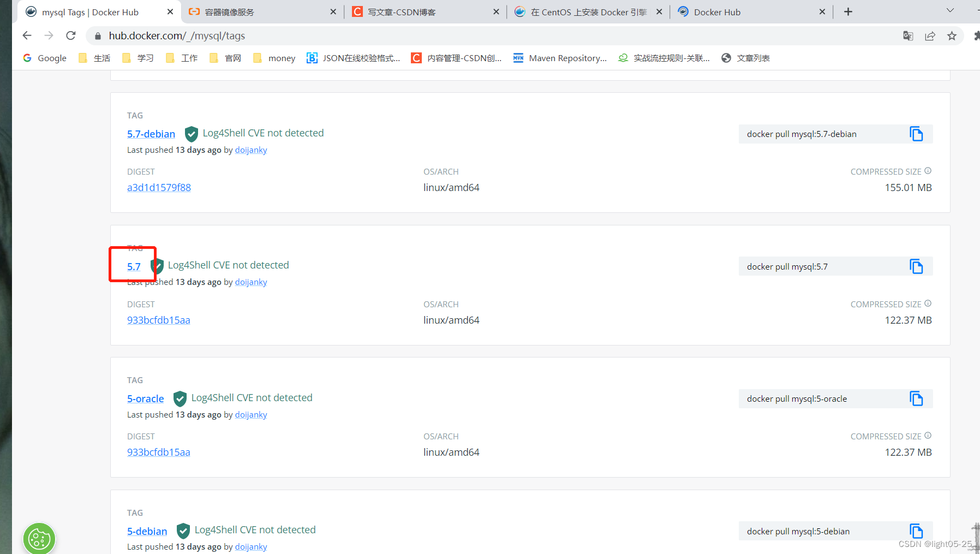Click the Log4Shell shield icon for 5-oracle

pyautogui.click(x=180, y=398)
